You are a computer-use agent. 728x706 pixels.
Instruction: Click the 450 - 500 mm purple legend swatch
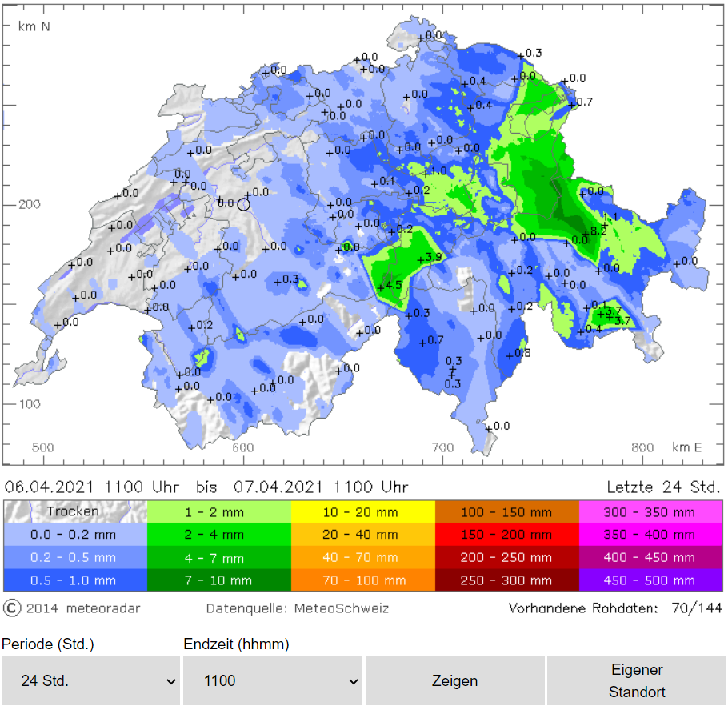(x=650, y=580)
